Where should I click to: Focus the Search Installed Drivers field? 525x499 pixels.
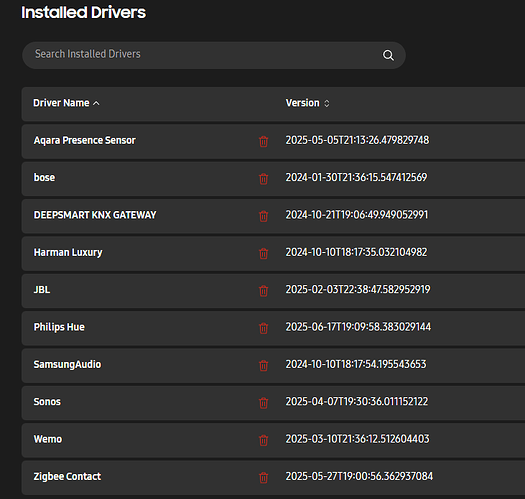[x=214, y=55]
